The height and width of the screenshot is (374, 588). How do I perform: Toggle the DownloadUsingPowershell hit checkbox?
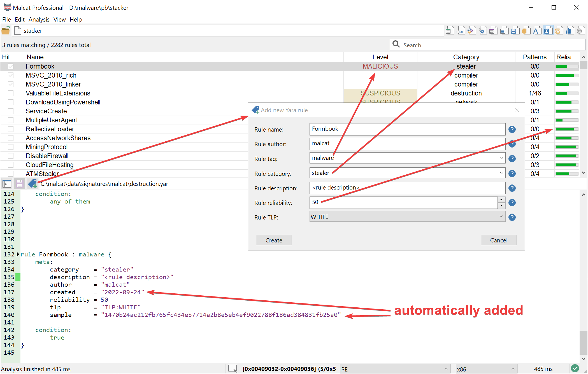(x=11, y=102)
